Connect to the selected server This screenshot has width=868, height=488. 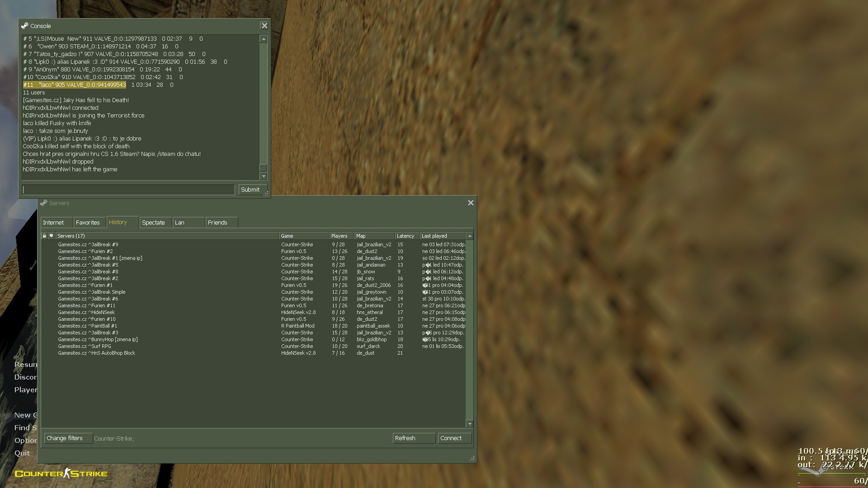point(454,438)
